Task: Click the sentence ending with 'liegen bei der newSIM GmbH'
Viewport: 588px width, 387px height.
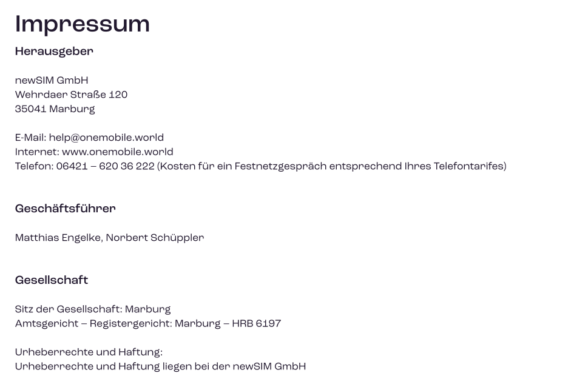Action: point(160,366)
